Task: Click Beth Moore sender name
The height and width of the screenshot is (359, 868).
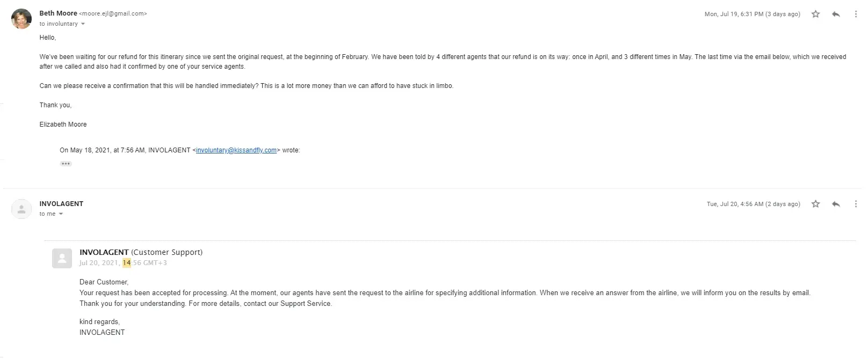Action: [58, 13]
